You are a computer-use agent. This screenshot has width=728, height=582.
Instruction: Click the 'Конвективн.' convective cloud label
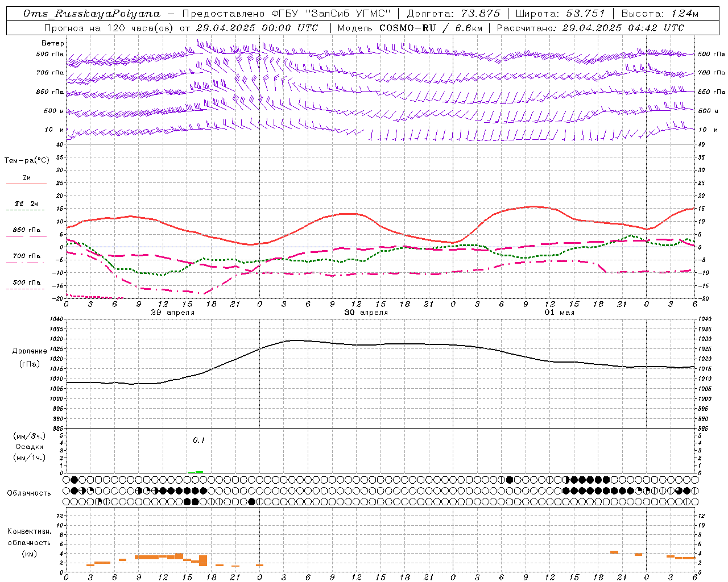[x=30, y=531]
